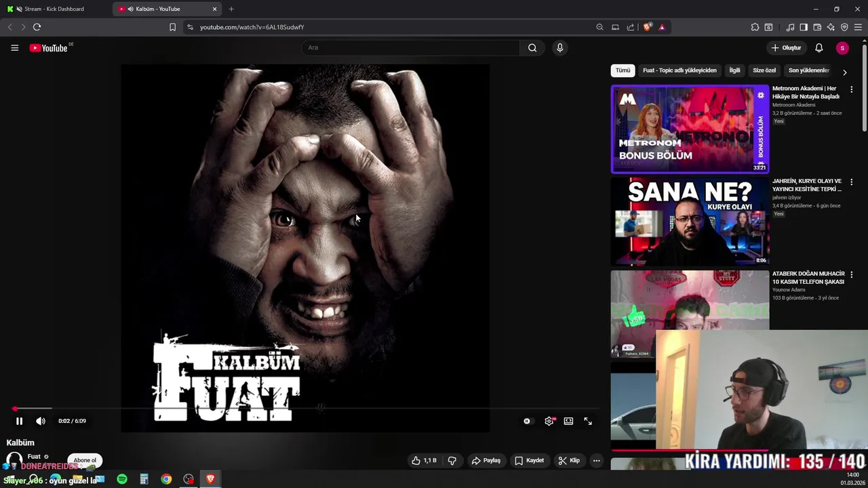Like the video with thumbs up
Screen dimensions: 868x488
click(424, 461)
